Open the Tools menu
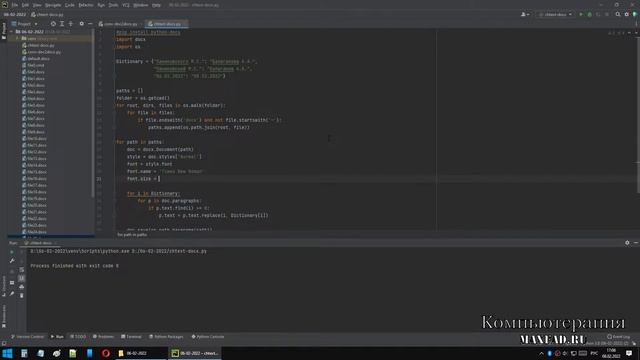Image resolution: width=640 pixels, height=360 pixels. pos(113,5)
